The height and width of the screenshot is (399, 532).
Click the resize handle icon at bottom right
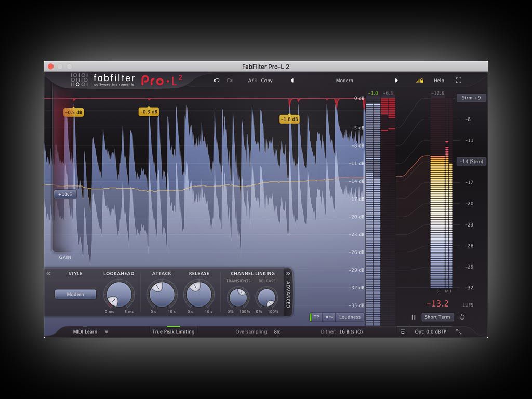click(x=459, y=331)
